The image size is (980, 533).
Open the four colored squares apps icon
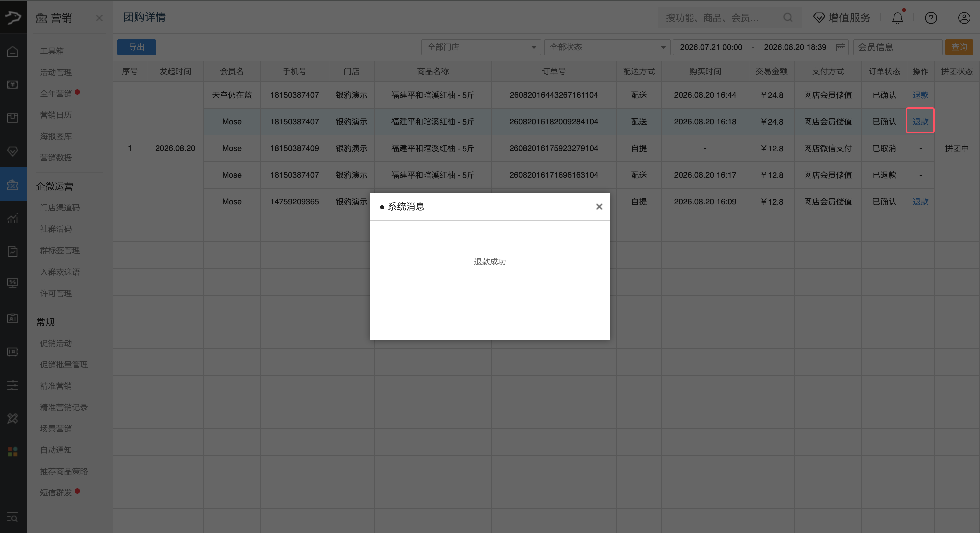pos(13,452)
